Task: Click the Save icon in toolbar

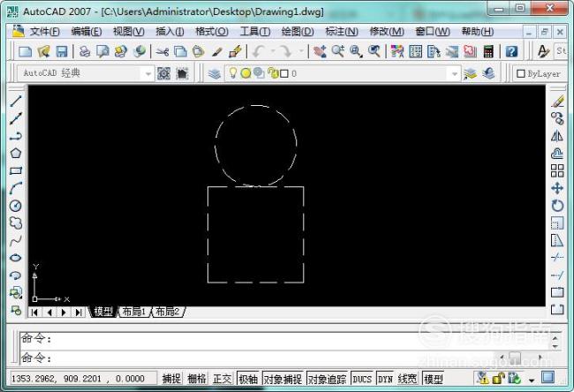Action: (x=62, y=52)
